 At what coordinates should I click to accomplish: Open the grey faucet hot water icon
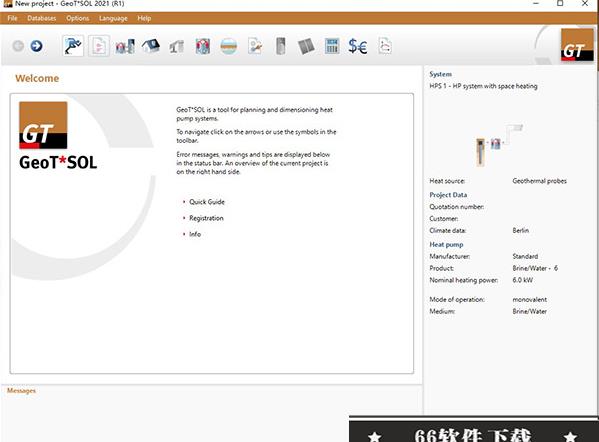coord(176,47)
